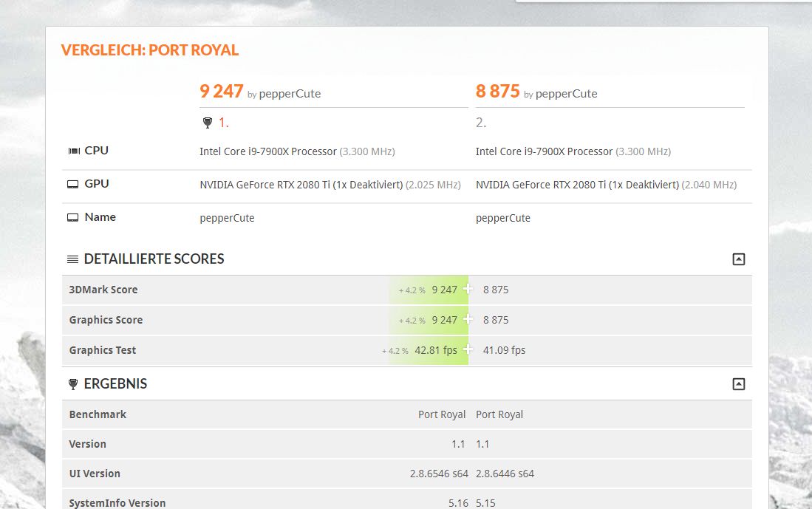Image resolution: width=812 pixels, height=509 pixels.
Task: Click the SystemInfo version 5.15
Action: [x=485, y=503]
